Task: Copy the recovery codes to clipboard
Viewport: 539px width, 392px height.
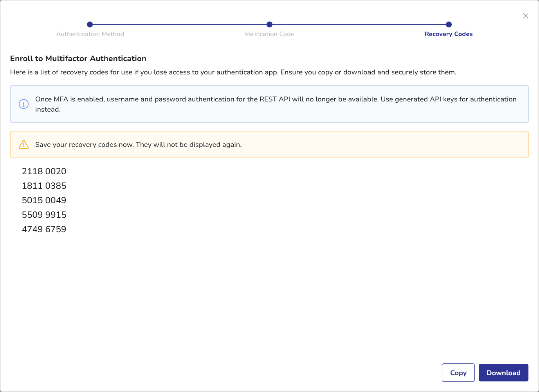Action: tap(458, 373)
